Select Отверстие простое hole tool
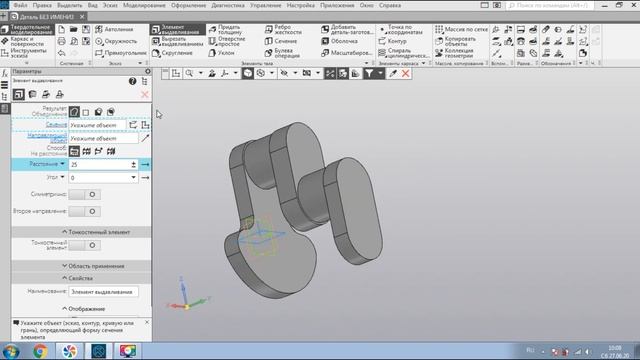The image size is (640, 360). (227, 41)
